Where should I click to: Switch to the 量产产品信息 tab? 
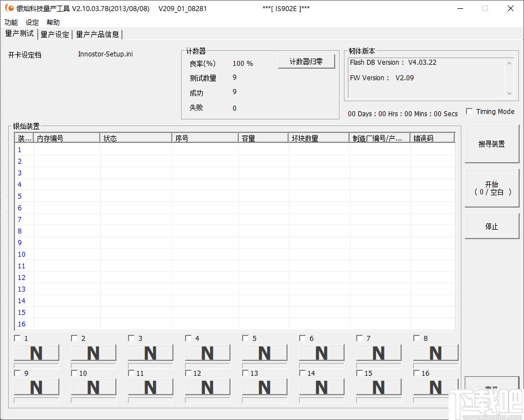click(97, 34)
